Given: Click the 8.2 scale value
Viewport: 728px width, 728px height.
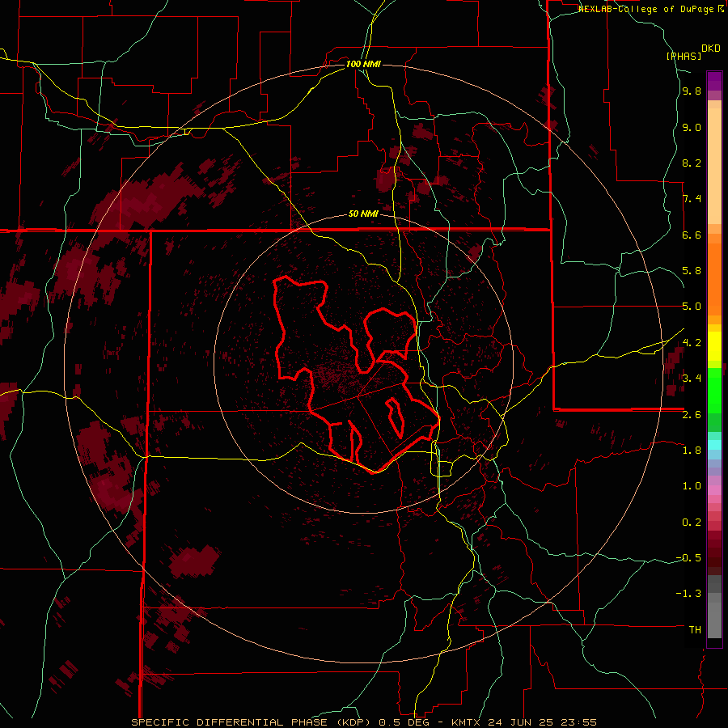Looking at the screenshot, I should pyautogui.click(x=692, y=163).
